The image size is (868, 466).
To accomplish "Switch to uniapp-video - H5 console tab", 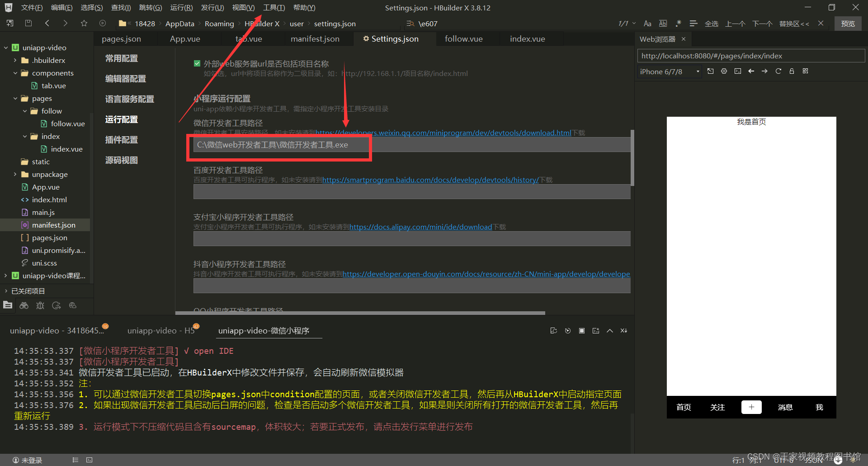I will click(x=161, y=331).
